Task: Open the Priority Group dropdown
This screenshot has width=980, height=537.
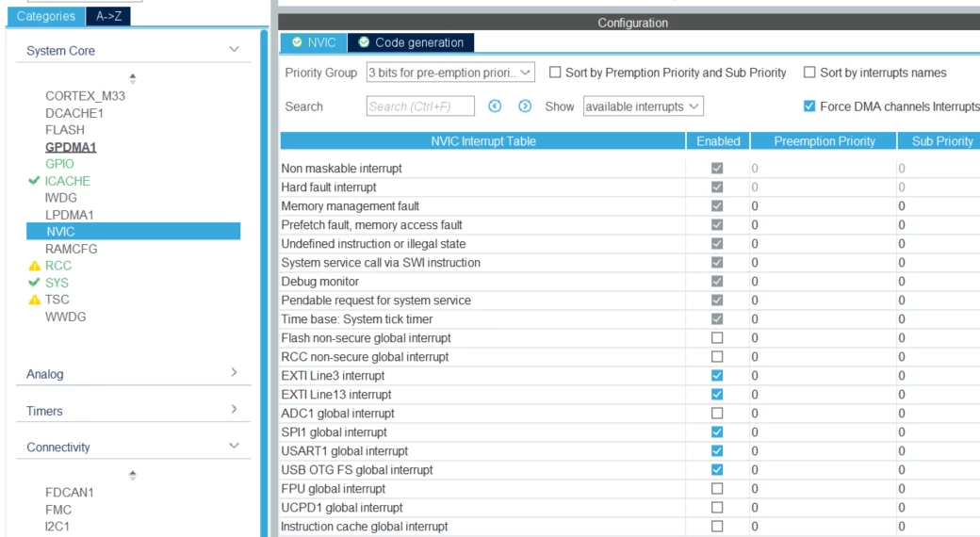Action: pos(450,73)
